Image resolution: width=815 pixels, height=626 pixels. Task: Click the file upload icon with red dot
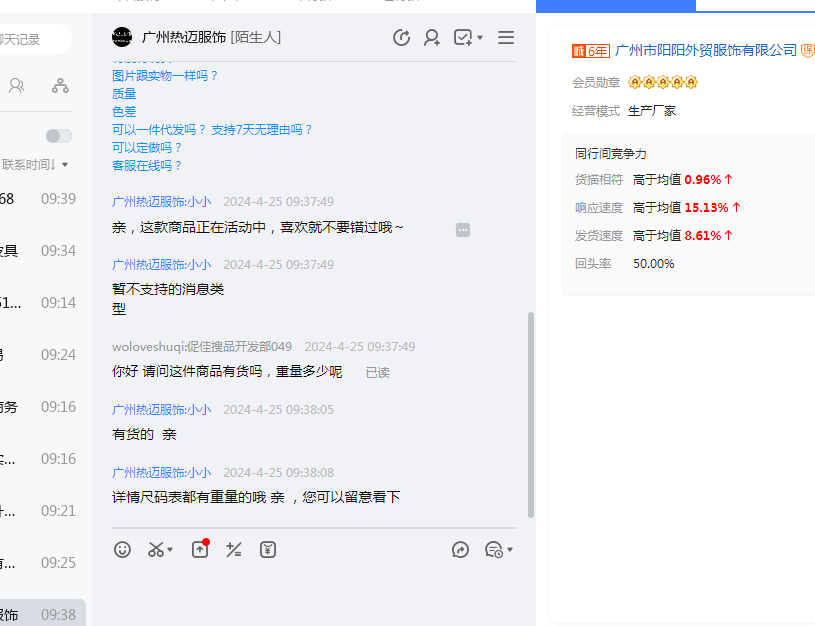(200, 549)
